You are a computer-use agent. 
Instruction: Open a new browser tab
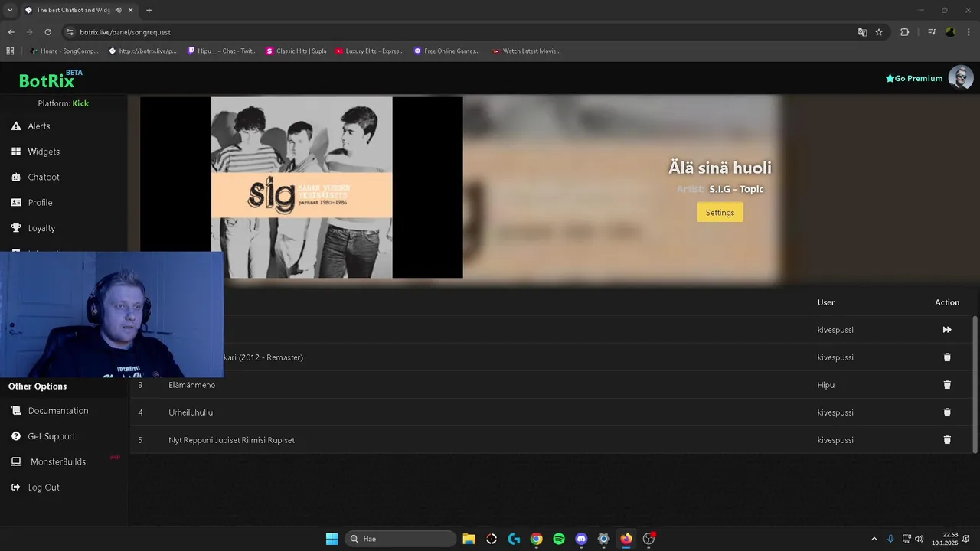(149, 10)
